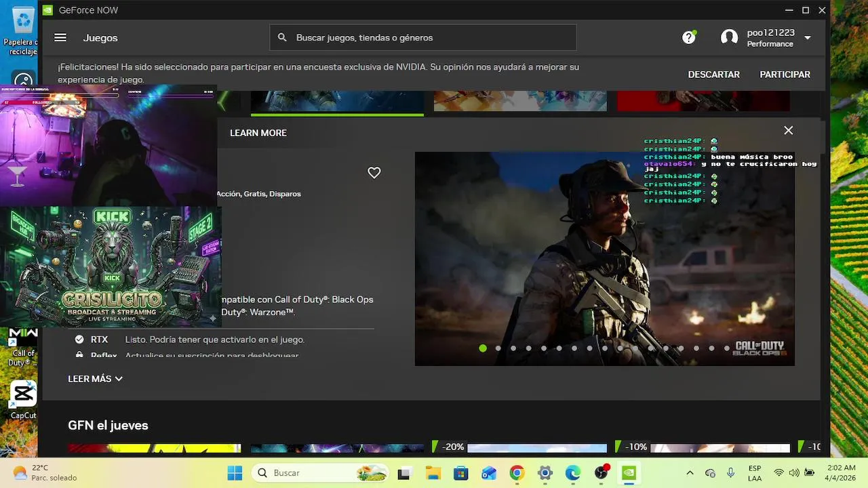Viewport: 868px width, 488px height.
Task: Expand the account dropdown arrow next to poo121223
Action: [807, 38]
